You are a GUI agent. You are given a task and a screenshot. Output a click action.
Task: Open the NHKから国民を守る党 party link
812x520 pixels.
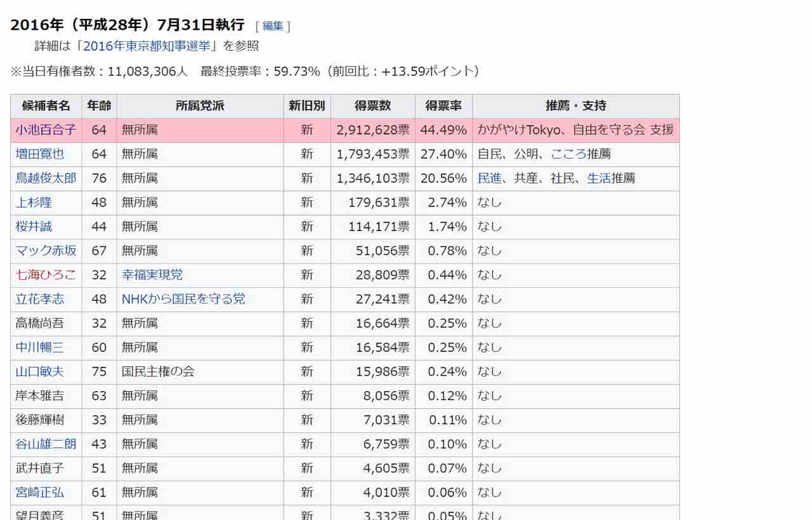pyautogui.click(x=183, y=299)
